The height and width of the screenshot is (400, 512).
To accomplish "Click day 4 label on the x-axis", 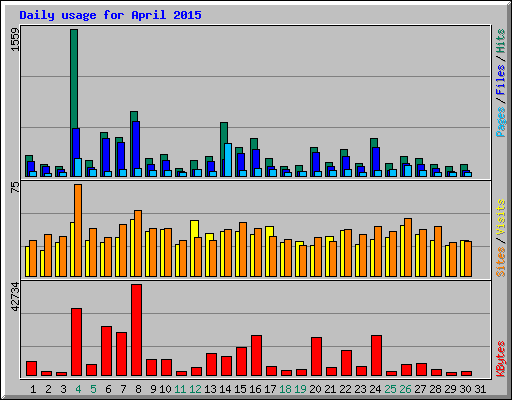I will pos(78,389).
